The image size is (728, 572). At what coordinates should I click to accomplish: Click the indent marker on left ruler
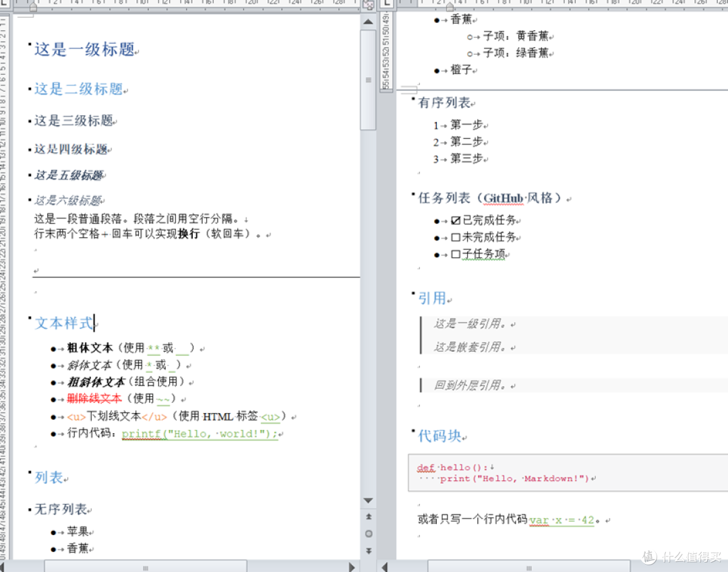[x=33, y=7]
